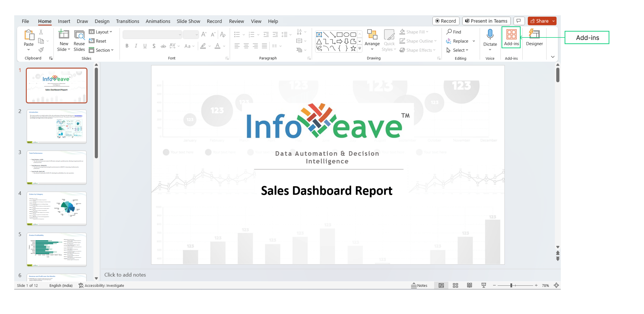Open Reuse Slides pane
The image size is (644, 314).
coord(79,41)
